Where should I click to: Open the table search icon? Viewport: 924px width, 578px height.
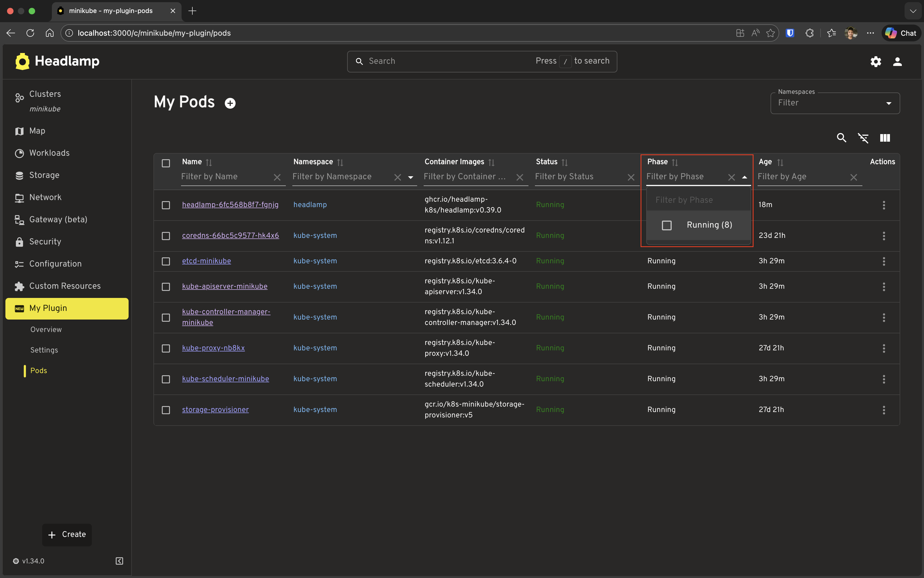coord(842,138)
